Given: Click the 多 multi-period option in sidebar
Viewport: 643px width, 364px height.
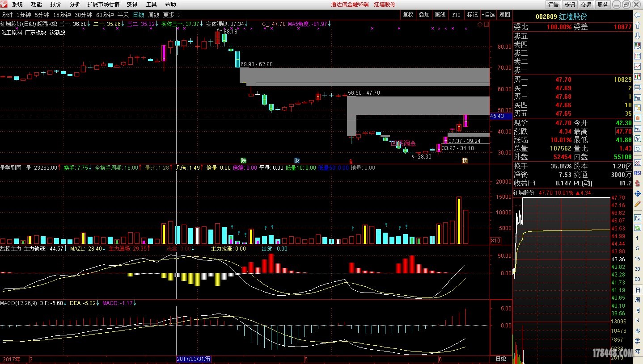Looking at the screenshot, I should coord(637,331).
